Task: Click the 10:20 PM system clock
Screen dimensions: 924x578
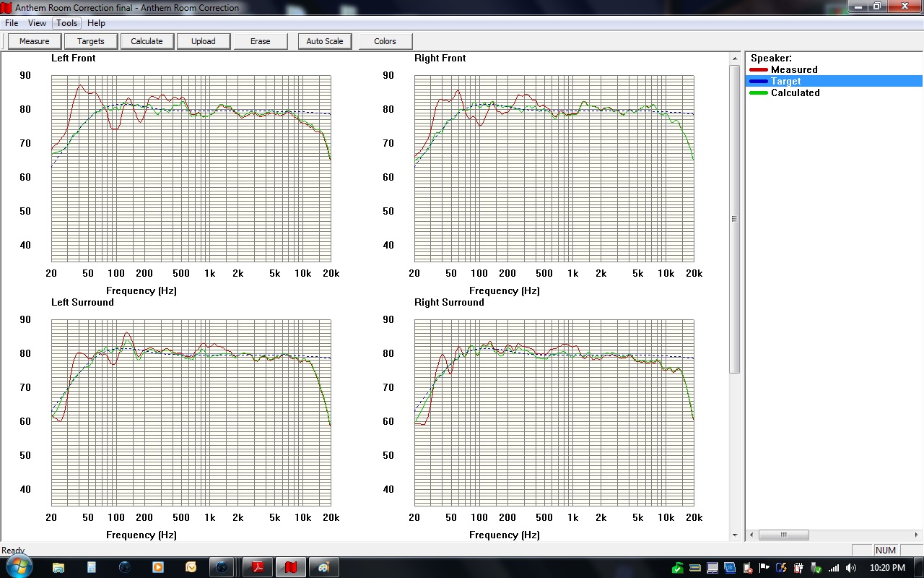Action: pos(888,568)
